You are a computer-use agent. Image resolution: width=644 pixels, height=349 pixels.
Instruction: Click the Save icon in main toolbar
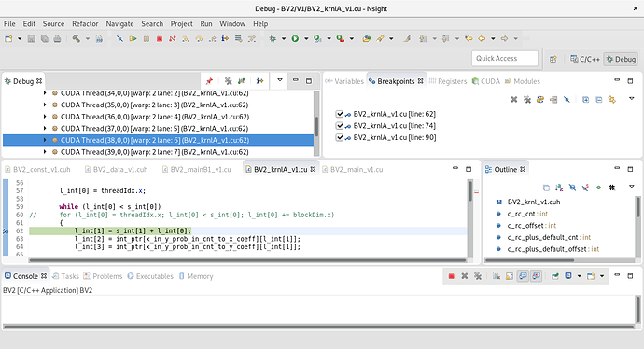[31, 38]
